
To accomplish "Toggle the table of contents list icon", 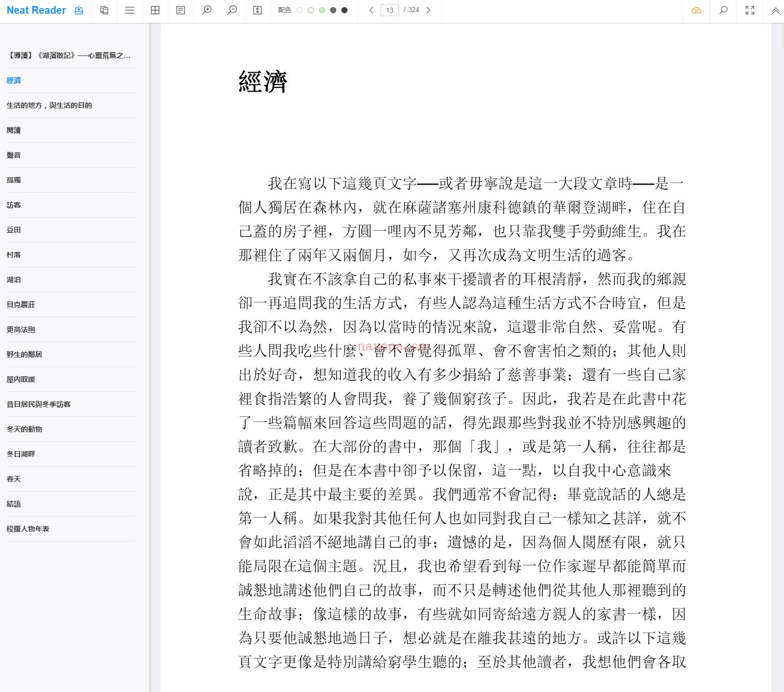I will point(130,10).
